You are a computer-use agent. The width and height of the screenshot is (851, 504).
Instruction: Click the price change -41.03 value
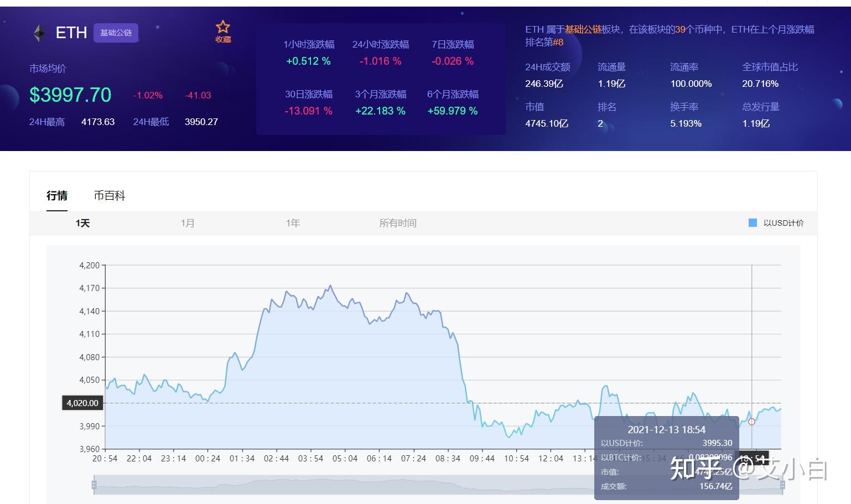198,95
